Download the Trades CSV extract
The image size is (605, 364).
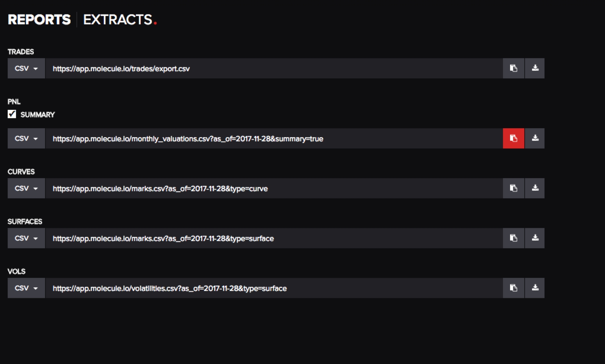tap(535, 68)
